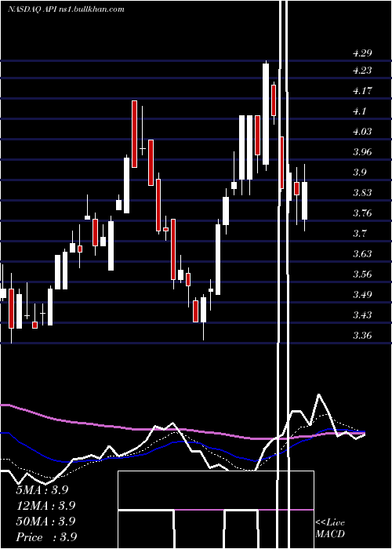This screenshot has height=549, width=392.
Task: Click the 3.96 price axis label
Action: point(362,151)
